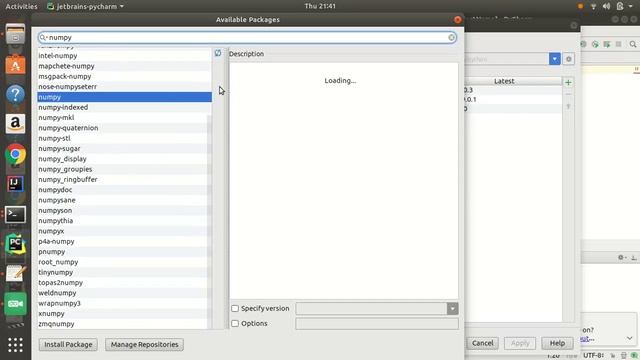Open the Help icon in the dock
Viewport: 640px width, 360px height.
pyautogui.click(x=16, y=94)
